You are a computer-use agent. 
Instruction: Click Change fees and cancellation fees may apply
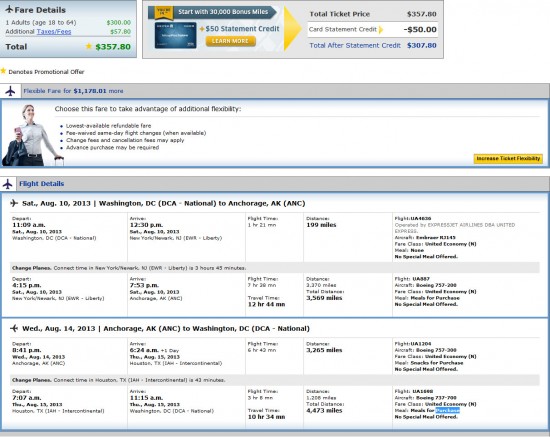125,140
